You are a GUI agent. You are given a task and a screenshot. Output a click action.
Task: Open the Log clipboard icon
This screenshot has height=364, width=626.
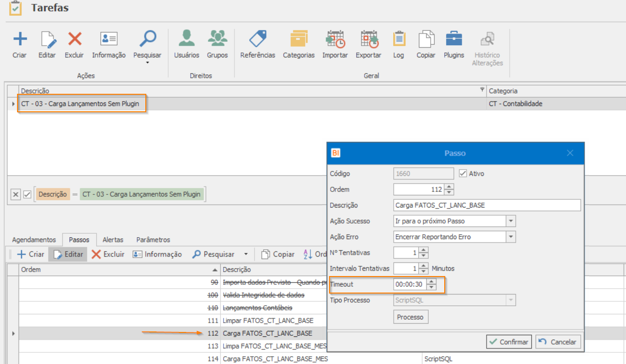[399, 39]
